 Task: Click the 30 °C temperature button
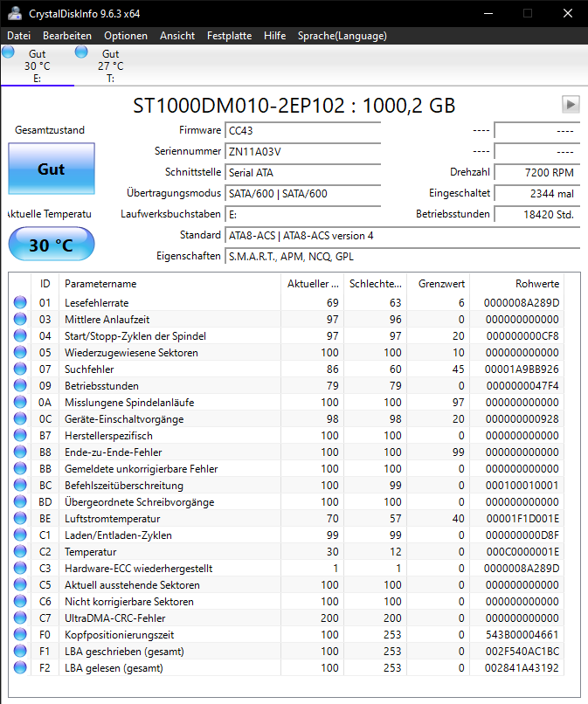pos(52,245)
